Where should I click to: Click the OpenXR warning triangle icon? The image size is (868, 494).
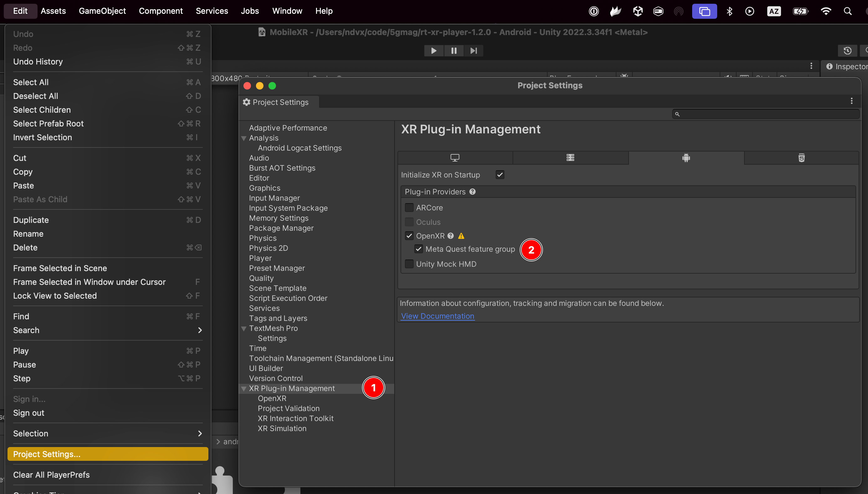461,236
